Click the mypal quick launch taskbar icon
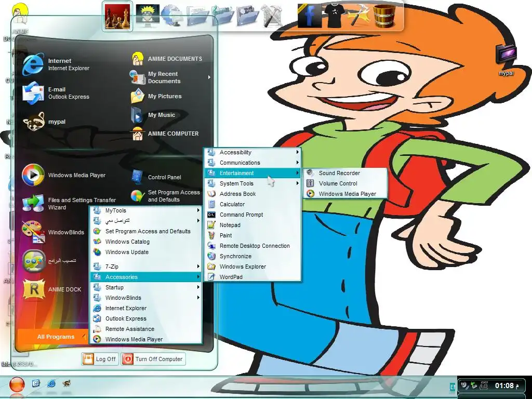 66,384
